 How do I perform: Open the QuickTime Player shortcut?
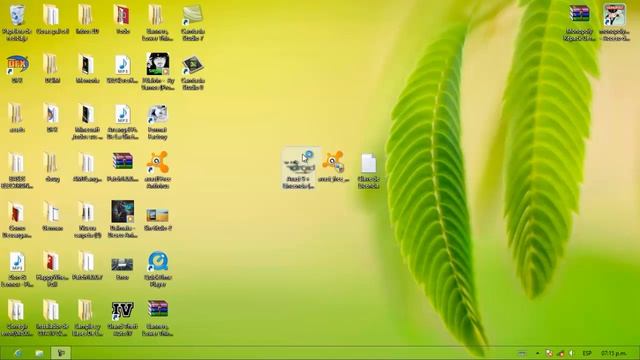click(x=158, y=269)
